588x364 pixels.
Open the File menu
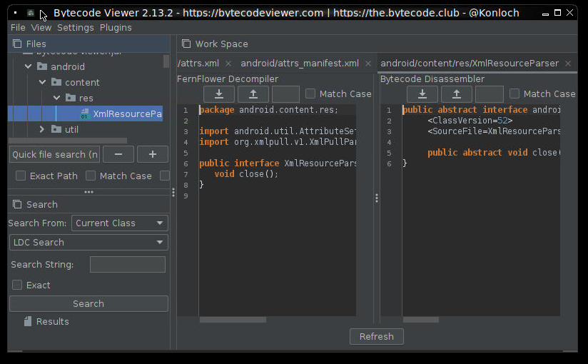(x=18, y=28)
